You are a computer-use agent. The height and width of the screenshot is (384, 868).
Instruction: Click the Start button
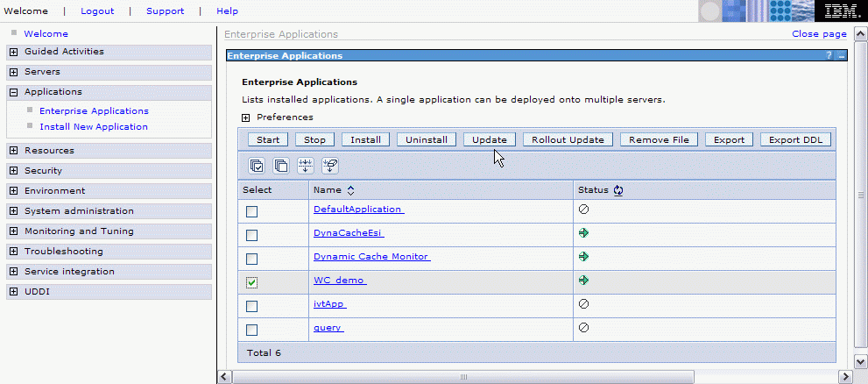pyautogui.click(x=268, y=139)
